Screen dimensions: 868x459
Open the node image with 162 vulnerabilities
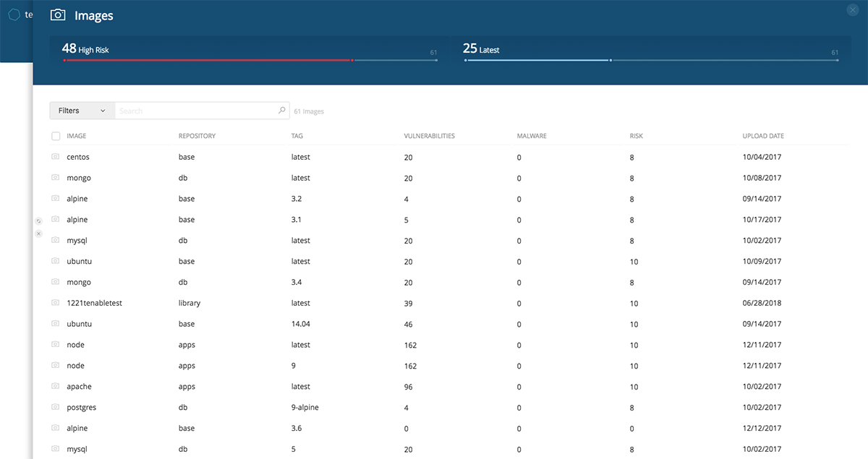[75, 345]
